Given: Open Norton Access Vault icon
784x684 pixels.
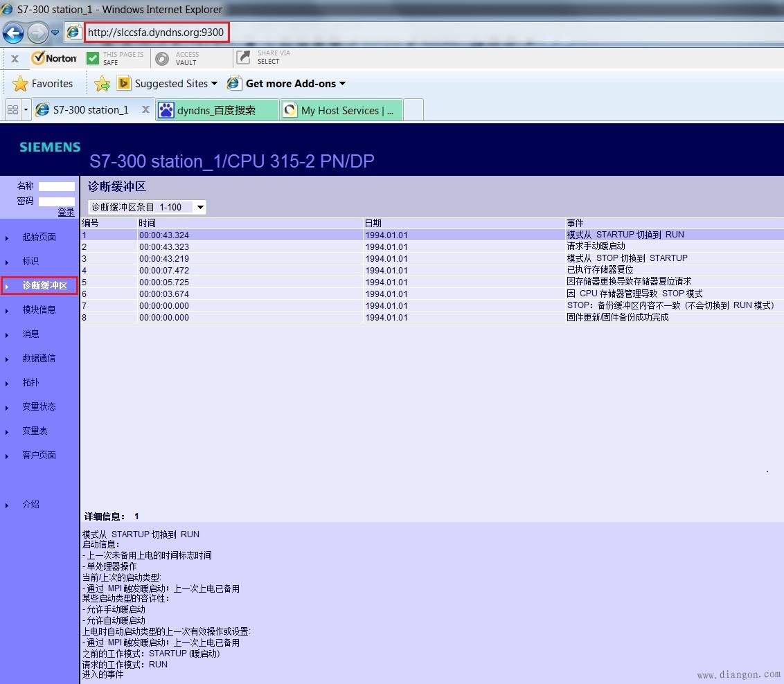Looking at the screenshot, I should pos(162,59).
